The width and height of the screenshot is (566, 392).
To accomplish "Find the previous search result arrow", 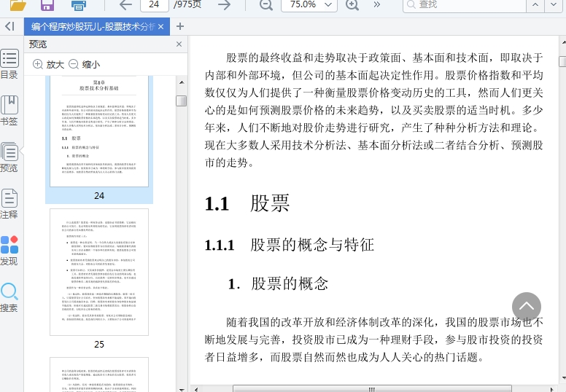I will pos(535,5).
